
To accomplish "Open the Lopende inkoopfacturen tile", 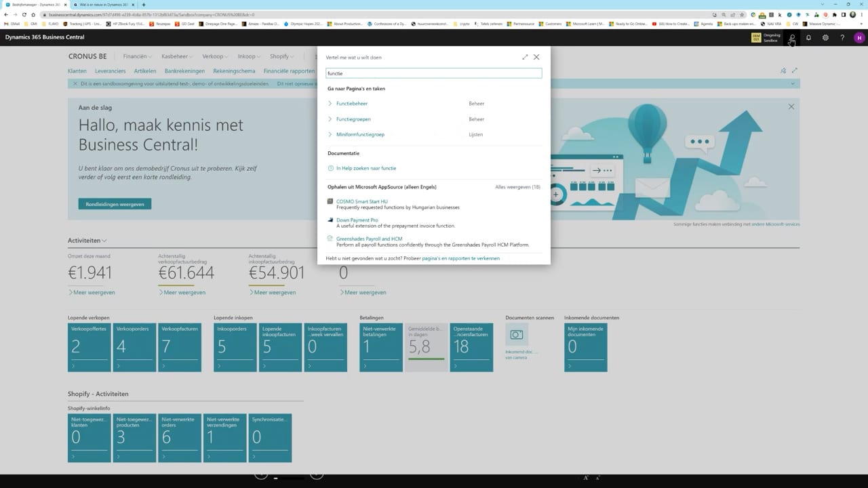I will click(x=280, y=348).
